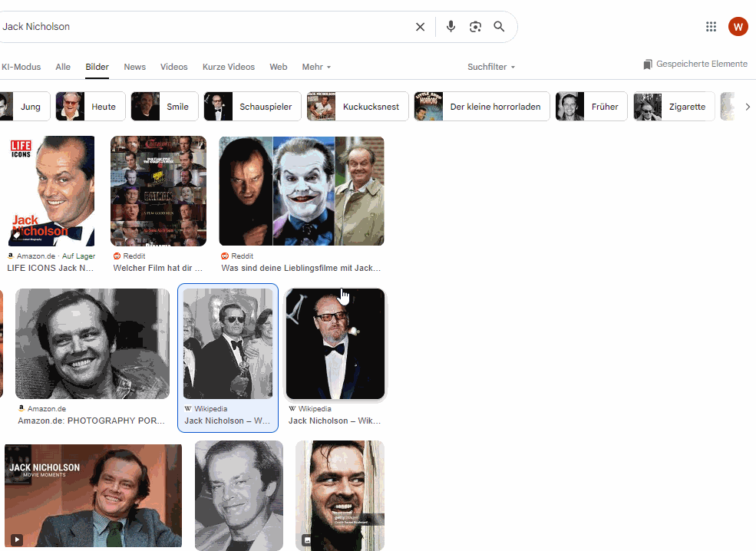The image size is (756, 551).
Task: Click the Amazon favicon above 'PHOTOGRAPHY POR...'
Action: (x=21, y=408)
